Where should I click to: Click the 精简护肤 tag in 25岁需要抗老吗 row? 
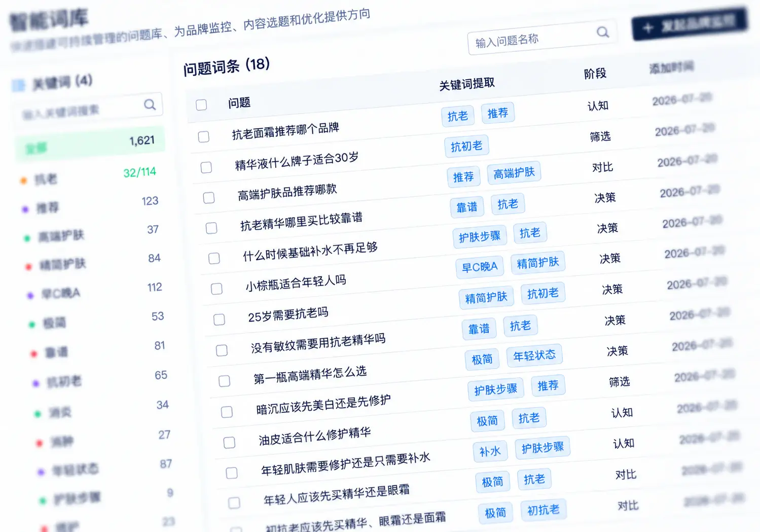pyautogui.click(x=486, y=298)
